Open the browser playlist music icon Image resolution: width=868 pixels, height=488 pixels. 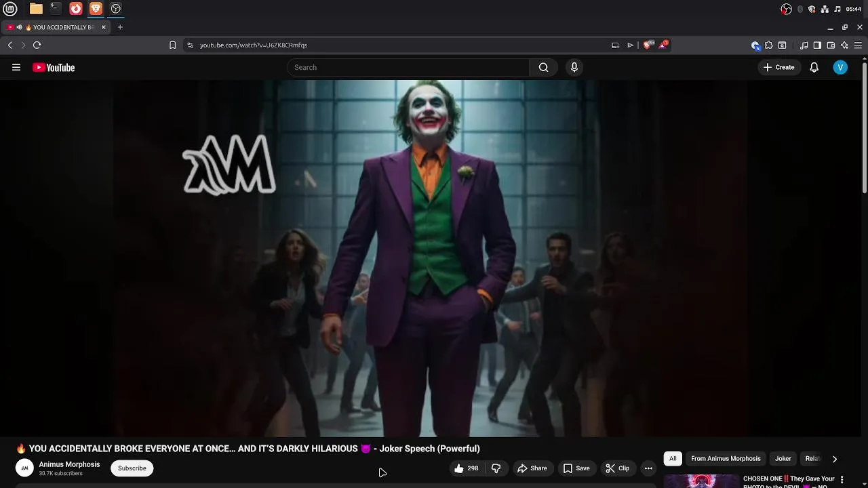click(x=804, y=45)
